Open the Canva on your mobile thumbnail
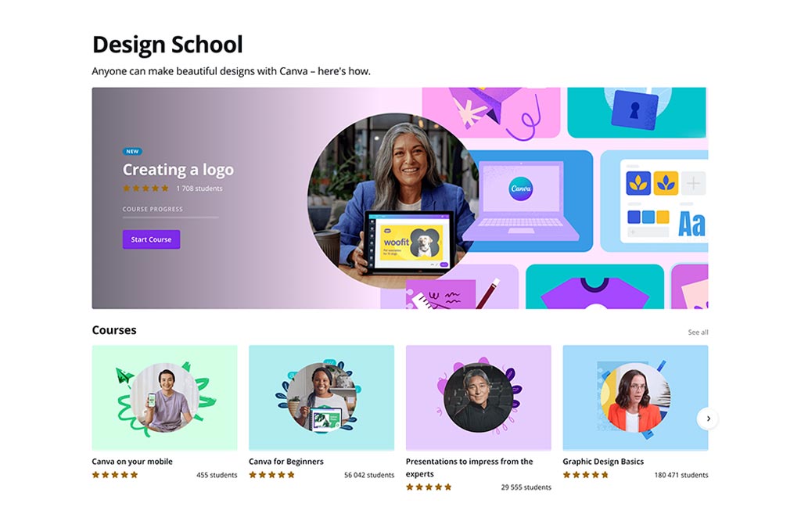The image size is (801, 532). 164,397
